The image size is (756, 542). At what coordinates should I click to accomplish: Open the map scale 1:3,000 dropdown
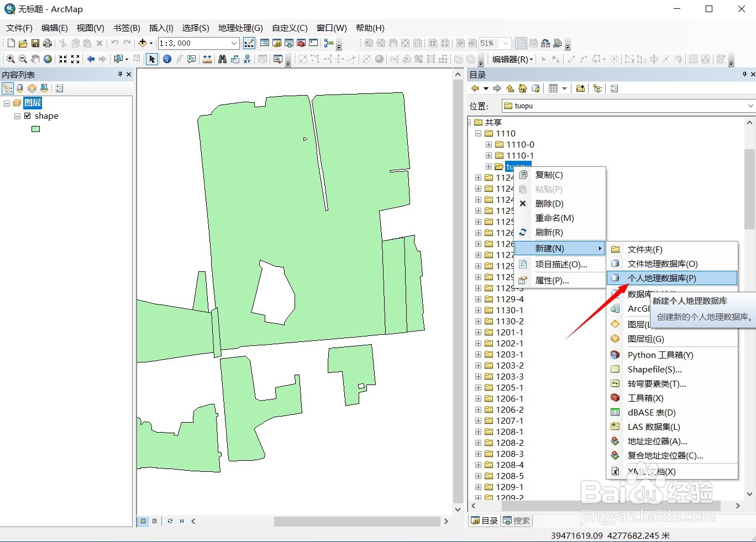click(x=234, y=43)
